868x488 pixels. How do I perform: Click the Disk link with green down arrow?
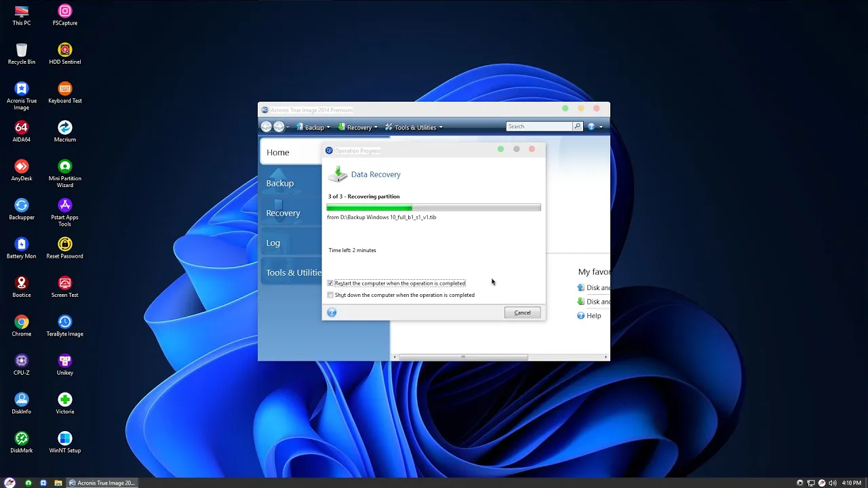pyautogui.click(x=593, y=302)
